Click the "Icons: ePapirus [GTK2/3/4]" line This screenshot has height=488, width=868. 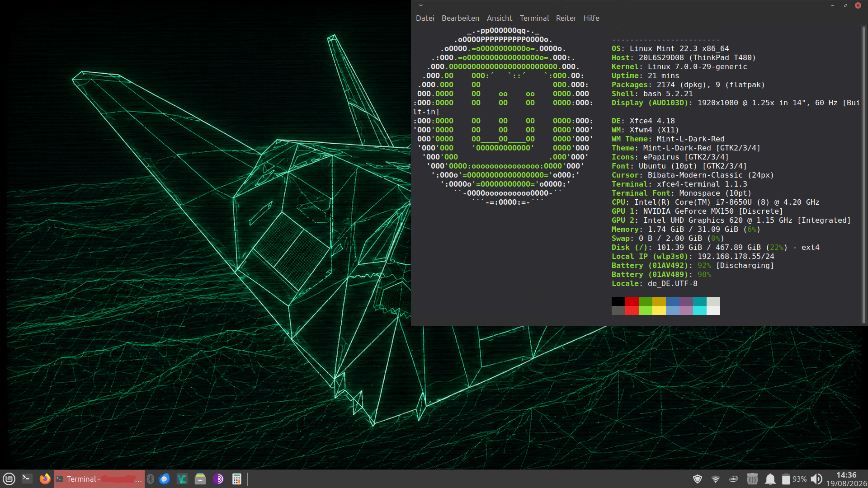(x=670, y=157)
